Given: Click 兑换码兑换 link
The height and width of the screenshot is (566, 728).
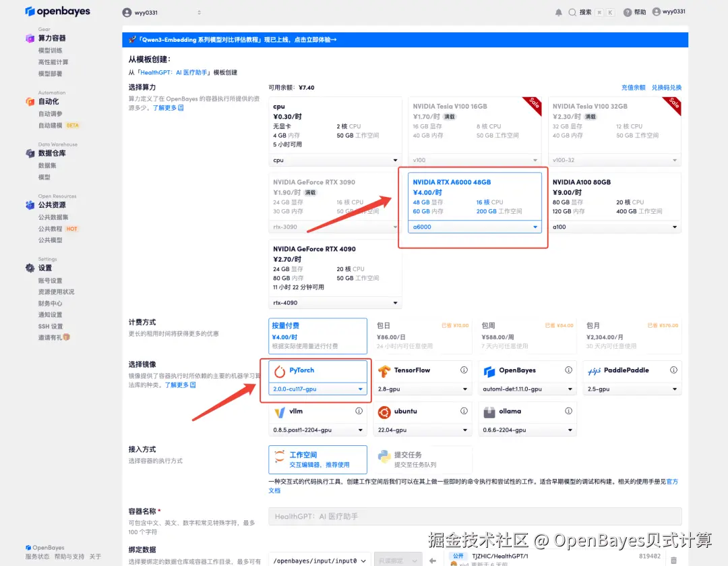Looking at the screenshot, I should [666, 88].
